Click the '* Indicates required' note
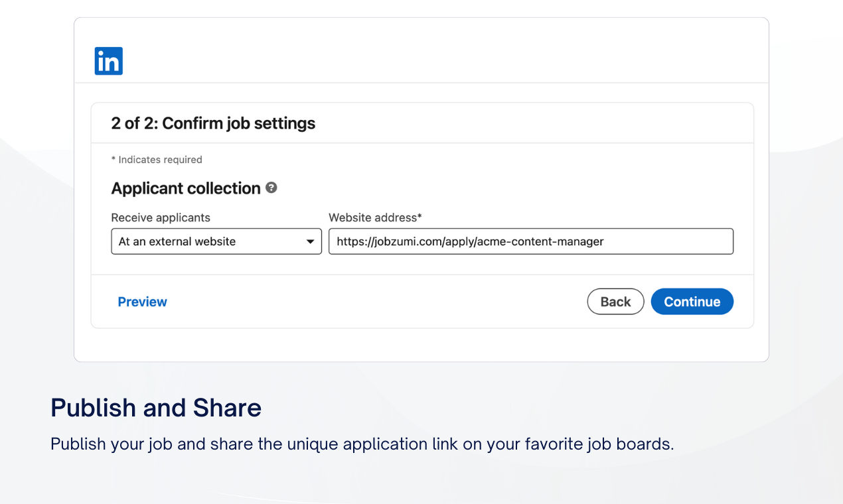 [157, 160]
